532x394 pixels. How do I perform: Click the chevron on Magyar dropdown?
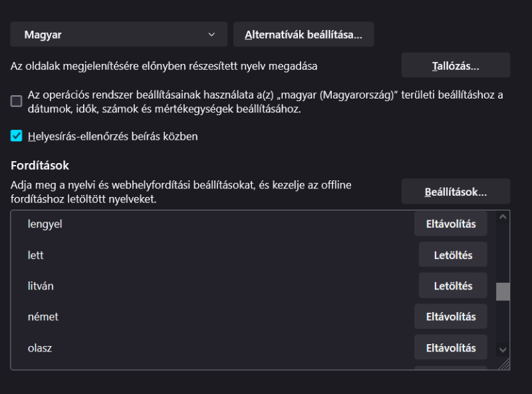point(211,35)
